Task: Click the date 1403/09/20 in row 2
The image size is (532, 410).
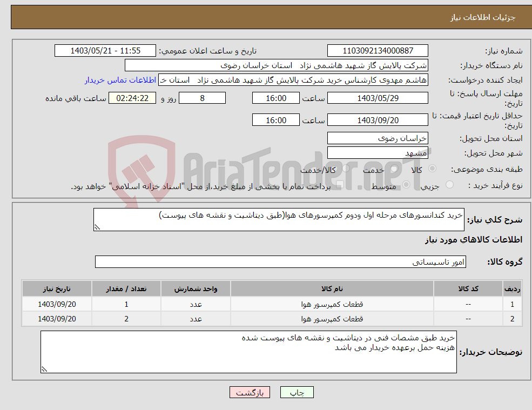Action: click(57, 319)
